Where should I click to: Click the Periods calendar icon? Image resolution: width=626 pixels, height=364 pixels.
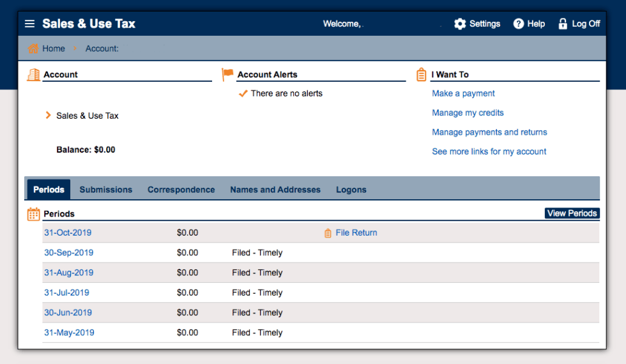coord(33,214)
